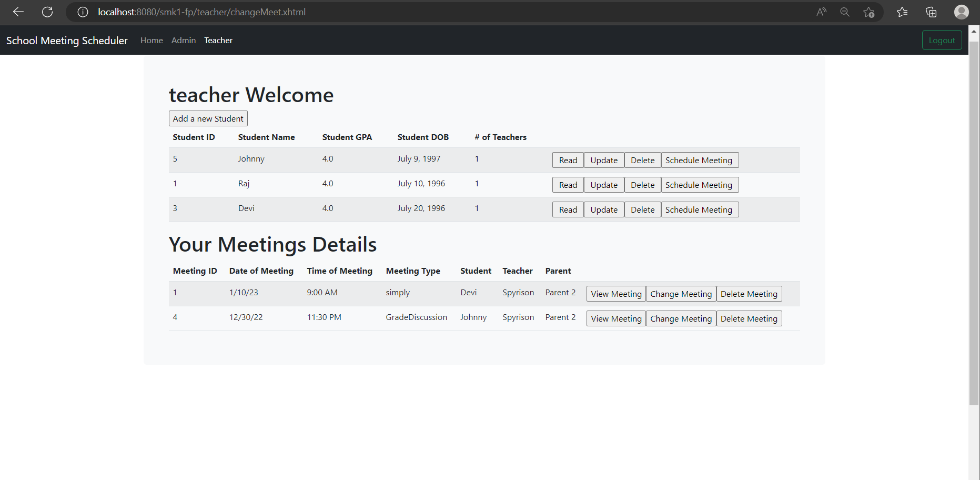Delete Meeting for the GradeDiscussion meeting
980x480 pixels.
pos(749,318)
